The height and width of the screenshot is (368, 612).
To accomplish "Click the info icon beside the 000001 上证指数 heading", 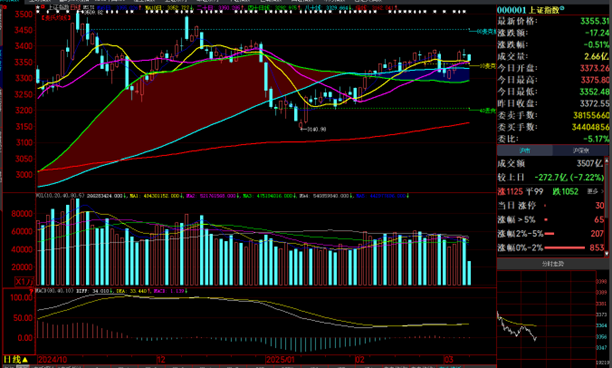I will 562,8.
